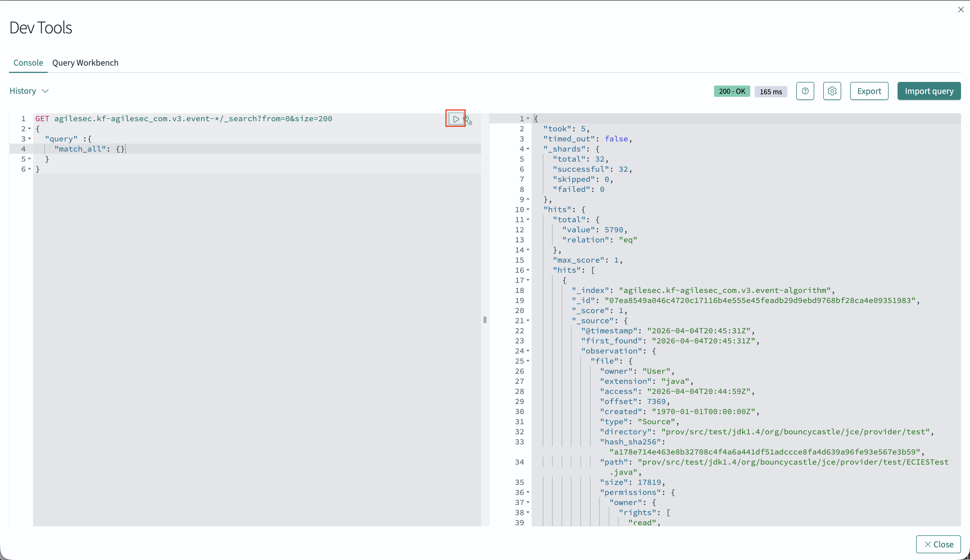Click the 165 ms response time badge
This screenshot has height=560, width=970.
pyautogui.click(x=771, y=91)
